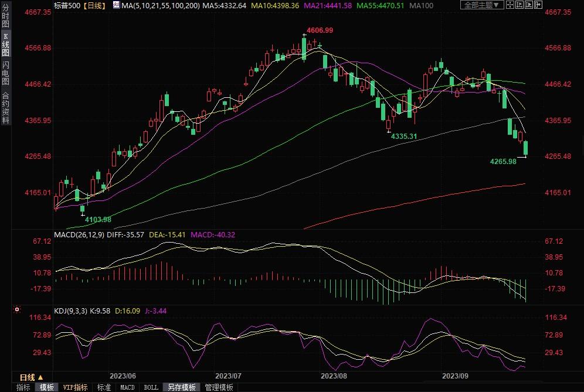This screenshot has width=584, height=392.
Task: Click the MA indicator chart icon
Action: pyautogui.click(x=116, y=5)
